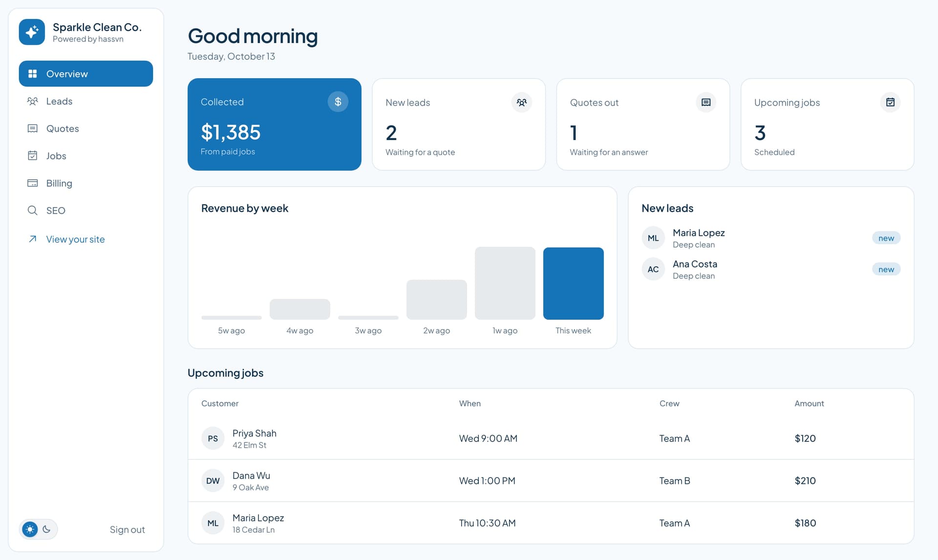
Task: Click the people icon on New leads card
Action: tap(522, 103)
